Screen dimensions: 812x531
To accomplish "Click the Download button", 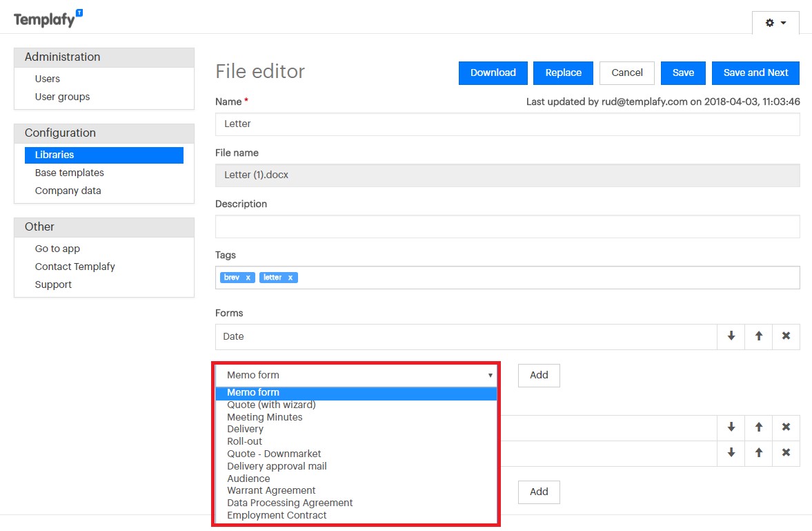I will [x=493, y=73].
